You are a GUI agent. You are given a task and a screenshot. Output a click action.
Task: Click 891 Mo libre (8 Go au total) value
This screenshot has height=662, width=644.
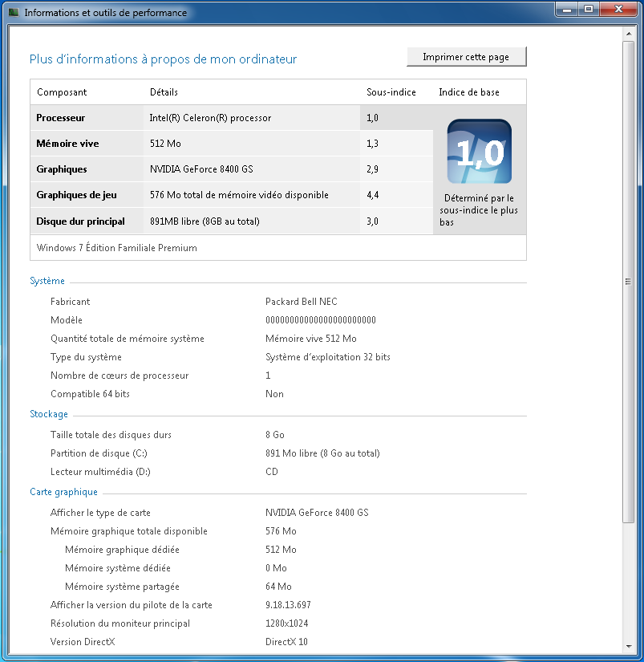[x=322, y=453]
